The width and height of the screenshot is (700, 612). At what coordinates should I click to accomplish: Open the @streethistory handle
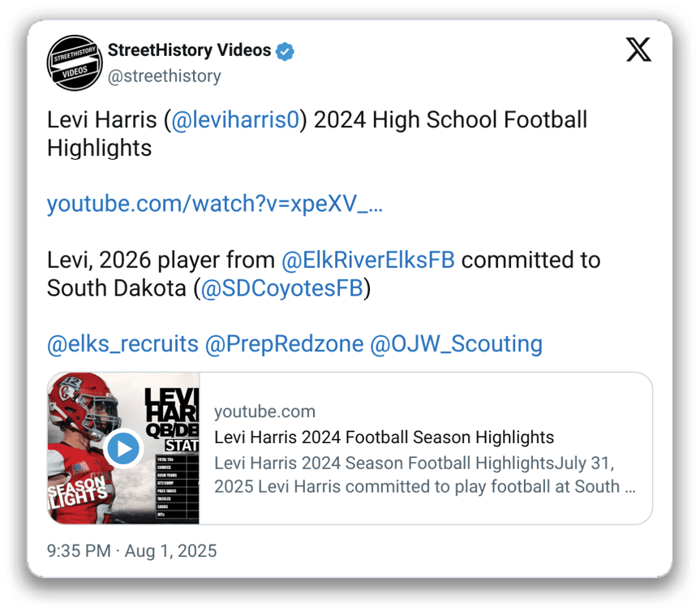click(x=165, y=76)
